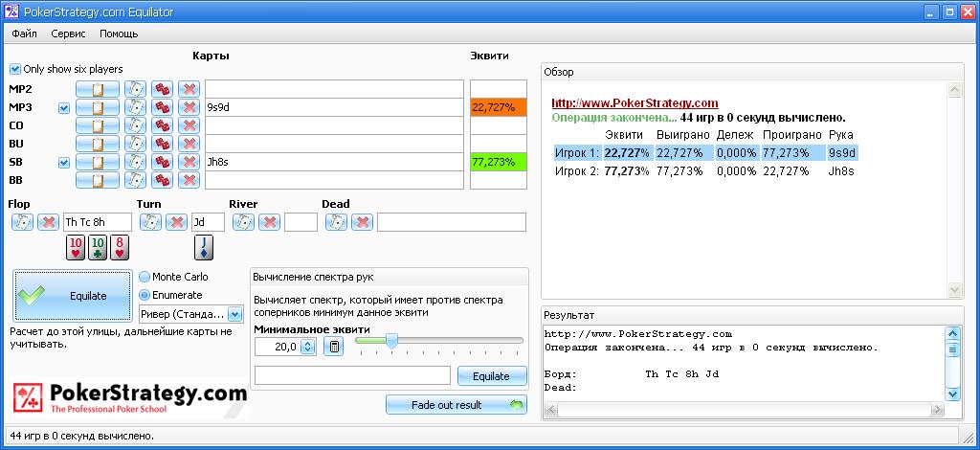The height and width of the screenshot is (450, 980).
Task: Uncheck the Only show six players checkbox
Action: pyautogui.click(x=15, y=69)
